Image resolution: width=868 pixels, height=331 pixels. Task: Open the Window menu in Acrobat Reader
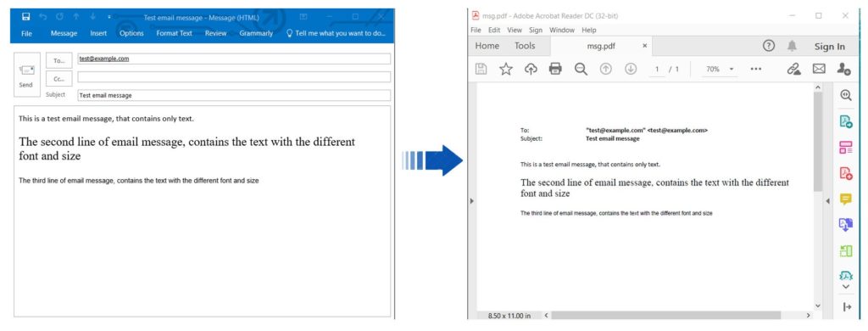(562, 30)
